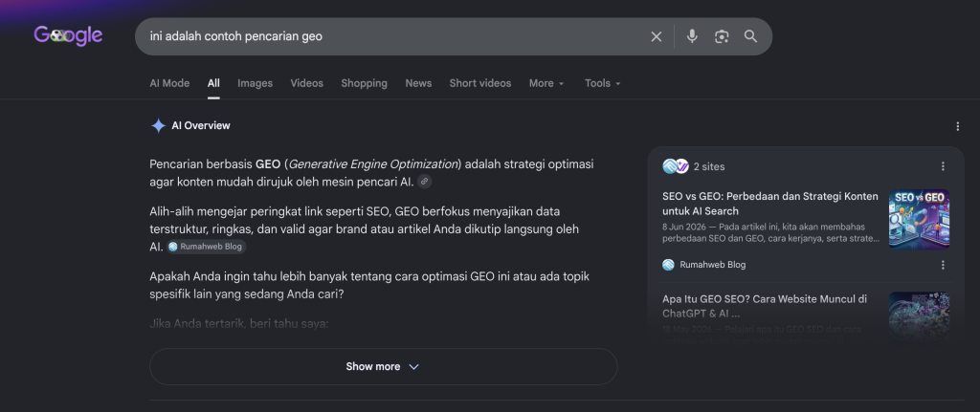The width and height of the screenshot is (980, 412).
Task: Click the paragraph starting 'Apakah Anda ingin tahu'
Action: (x=369, y=285)
